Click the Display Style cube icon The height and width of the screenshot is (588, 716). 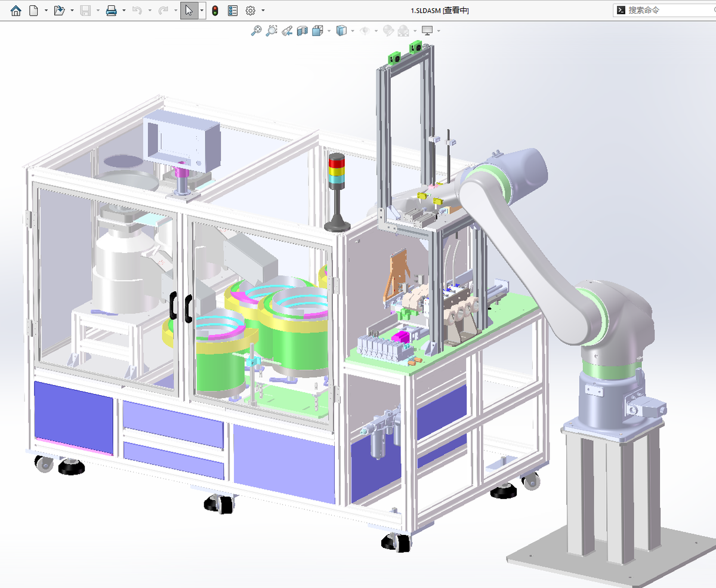coord(341,30)
